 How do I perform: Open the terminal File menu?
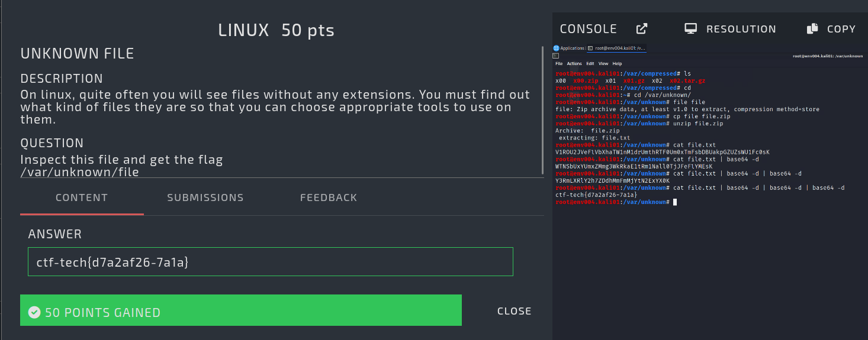pyautogui.click(x=559, y=63)
